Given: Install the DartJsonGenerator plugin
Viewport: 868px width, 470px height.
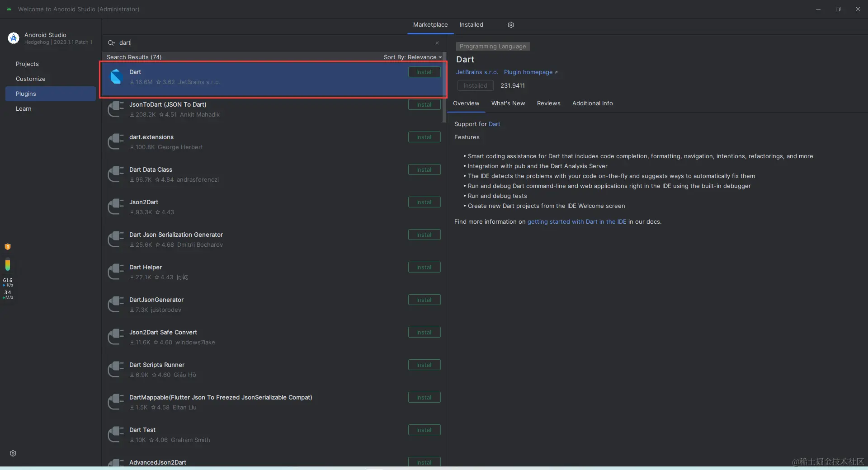Looking at the screenshot, I should click(425, 300).
